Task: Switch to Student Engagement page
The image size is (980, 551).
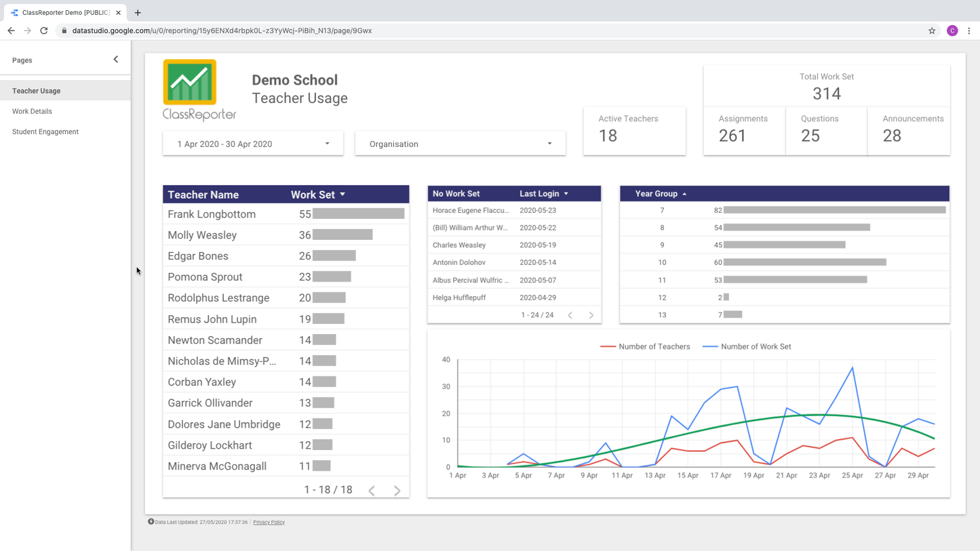Action: coord(45,131)
